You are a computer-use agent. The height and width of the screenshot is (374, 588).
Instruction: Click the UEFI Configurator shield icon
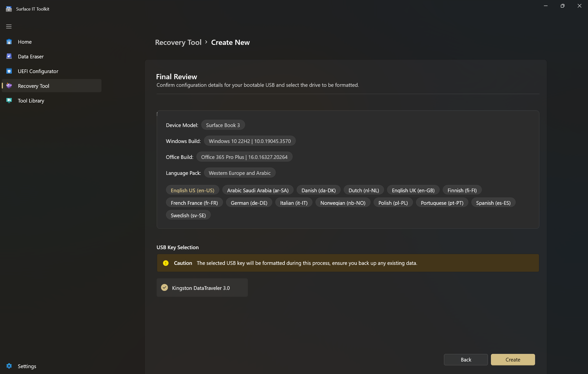tap(9, 71)
